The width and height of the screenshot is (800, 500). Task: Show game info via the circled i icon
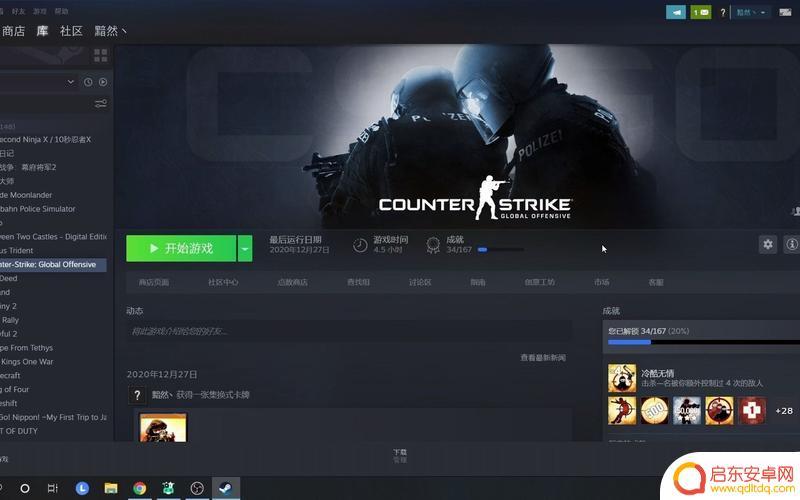tap(792, 244)
